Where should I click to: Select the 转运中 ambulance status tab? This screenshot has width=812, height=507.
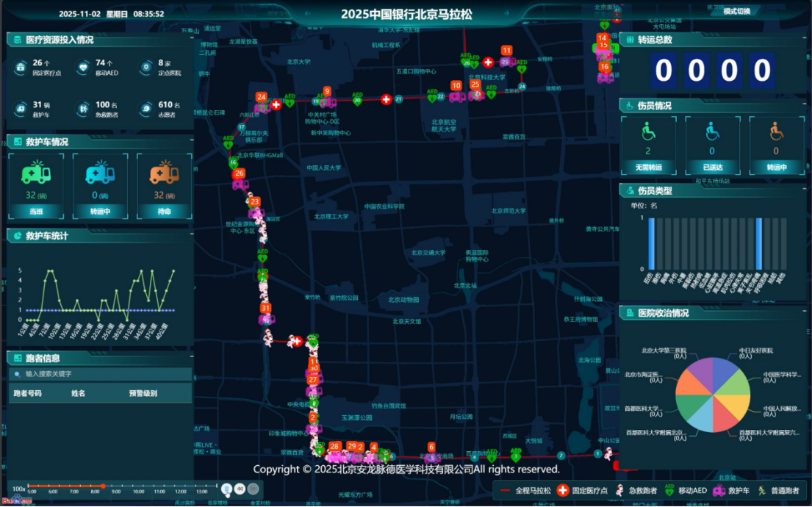pyautogui.click(x=100, y=212)
